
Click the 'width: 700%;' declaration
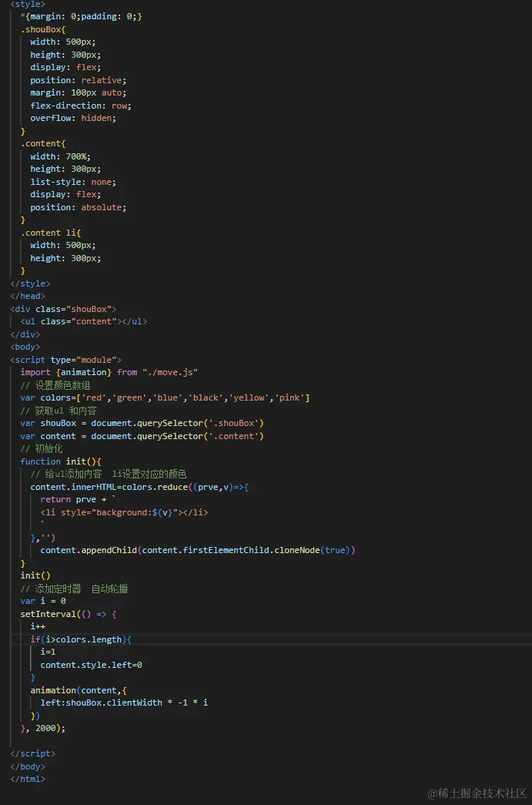coord(60,156)
